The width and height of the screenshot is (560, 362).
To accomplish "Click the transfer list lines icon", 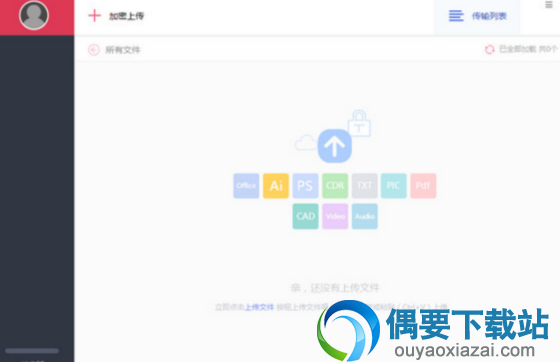I will point(456,16).
